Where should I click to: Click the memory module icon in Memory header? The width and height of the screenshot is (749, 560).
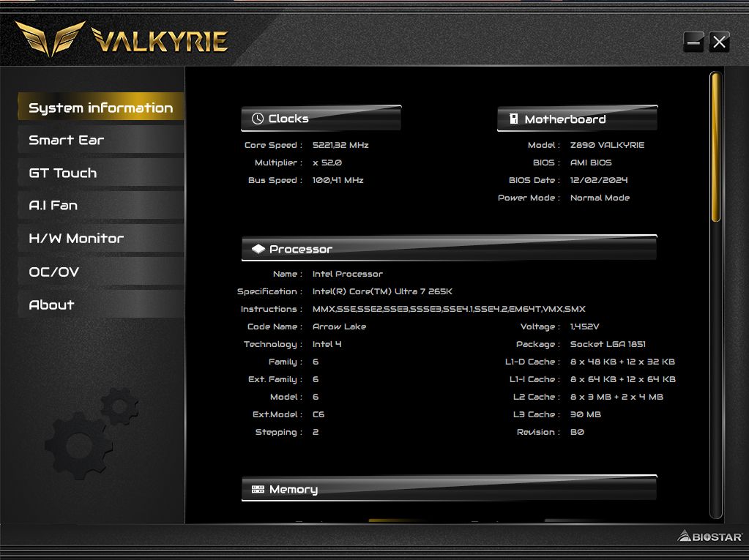pyautogui.click(x=258, y=489)
